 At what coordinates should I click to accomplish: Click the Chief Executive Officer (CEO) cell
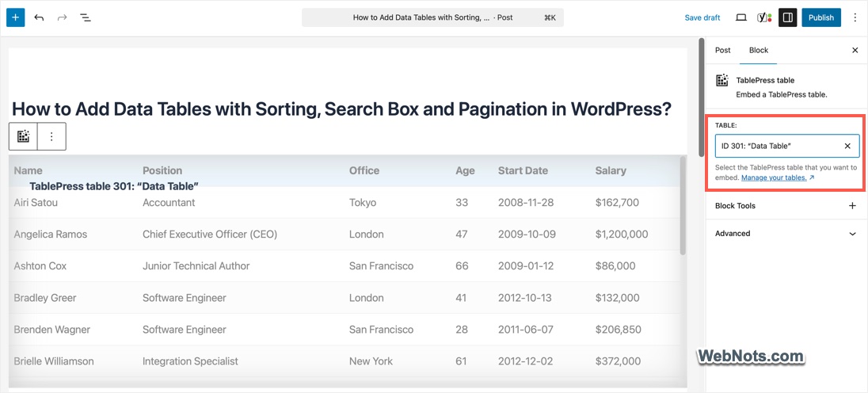tap(210, 235)
